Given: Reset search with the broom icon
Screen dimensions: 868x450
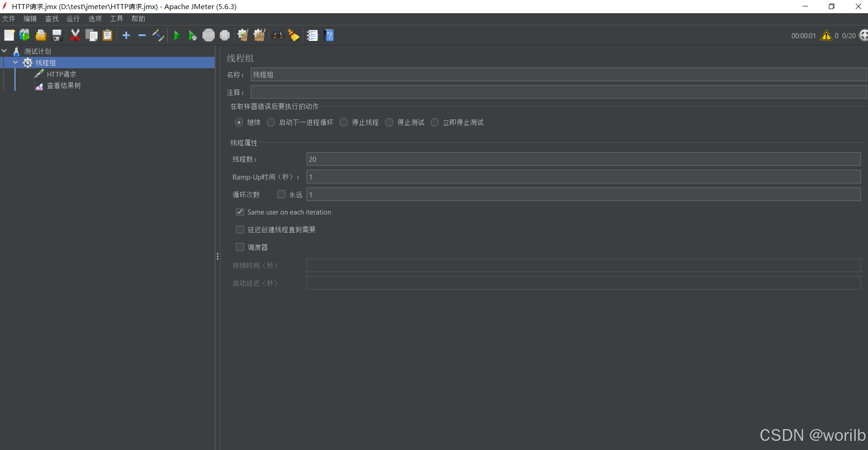Looking at the screenshot, I should (294, 35).
